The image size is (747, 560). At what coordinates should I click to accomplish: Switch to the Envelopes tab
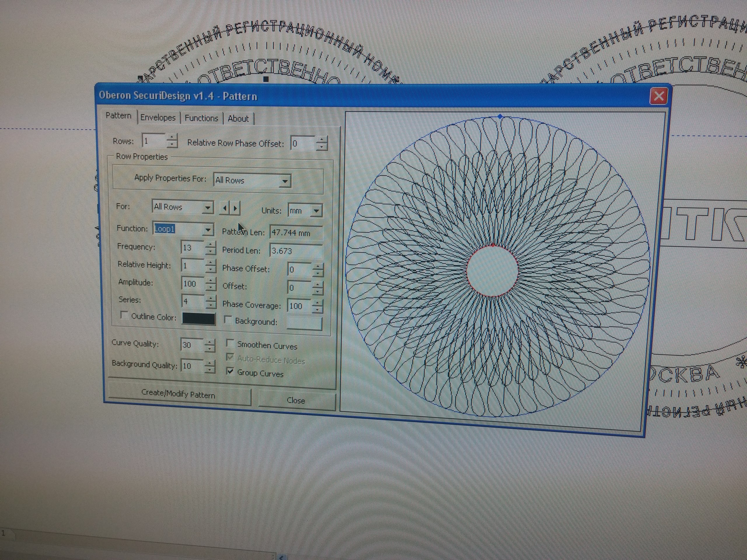coord(158,118)
